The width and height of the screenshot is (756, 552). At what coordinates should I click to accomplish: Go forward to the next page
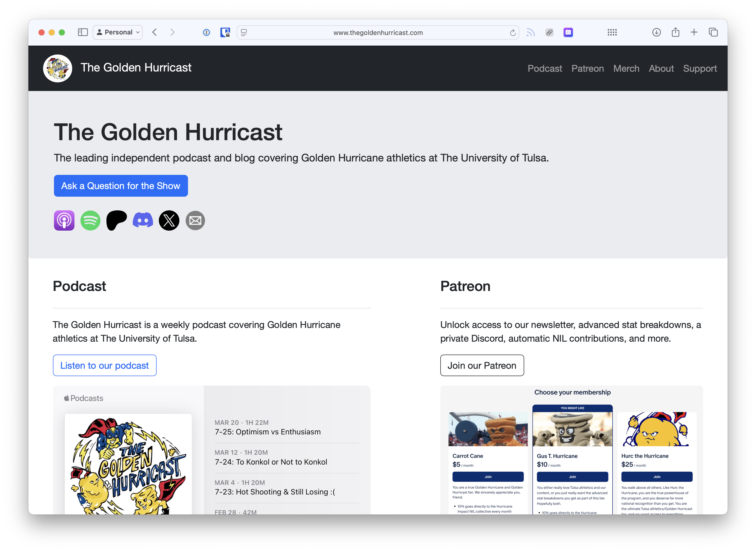point(172,32)
